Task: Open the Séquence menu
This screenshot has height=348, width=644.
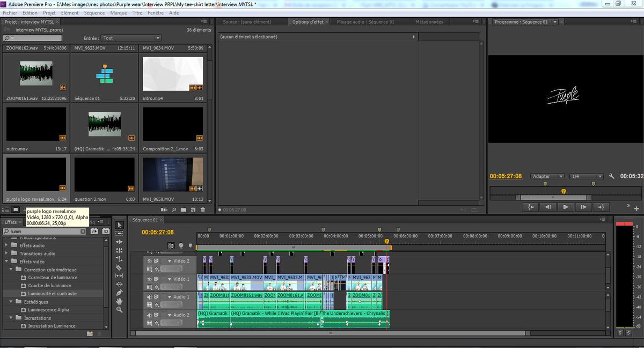Action: 94,12
